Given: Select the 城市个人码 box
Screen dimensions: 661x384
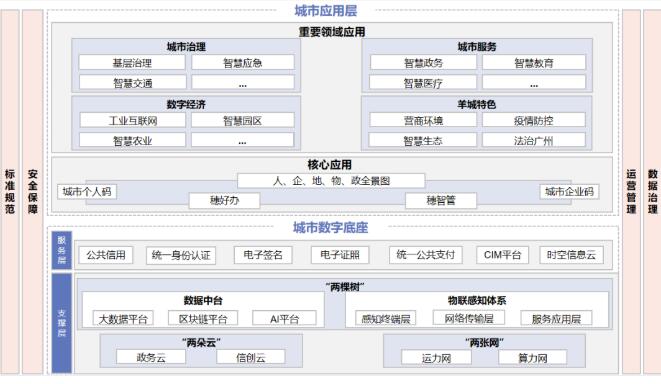Looking at the screenshot, I should (87, 191).
